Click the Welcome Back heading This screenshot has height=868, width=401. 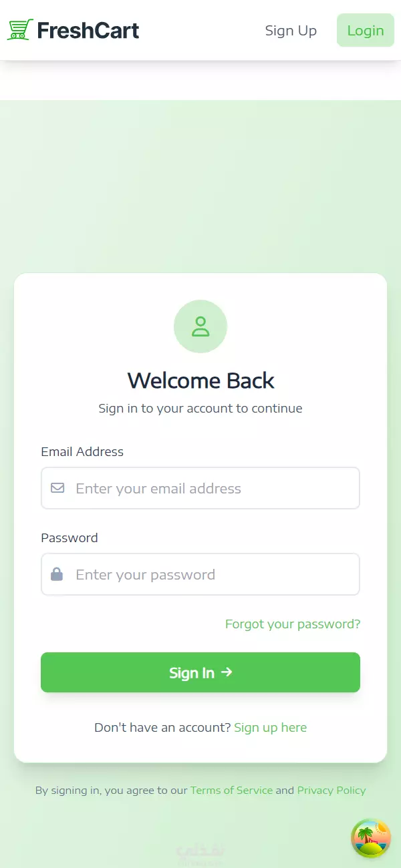[x=200, y=381]
